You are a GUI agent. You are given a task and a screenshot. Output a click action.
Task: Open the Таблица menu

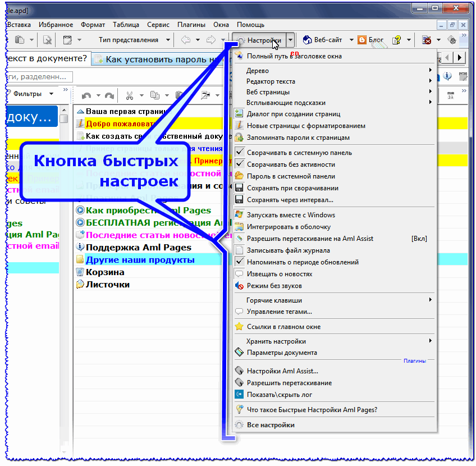pos(126,25)
